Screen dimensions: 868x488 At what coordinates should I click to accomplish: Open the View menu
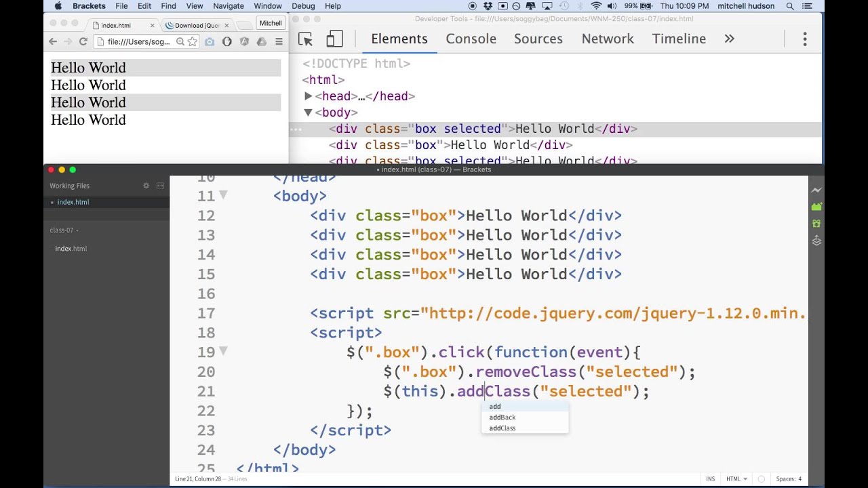(x=195, y=6)
